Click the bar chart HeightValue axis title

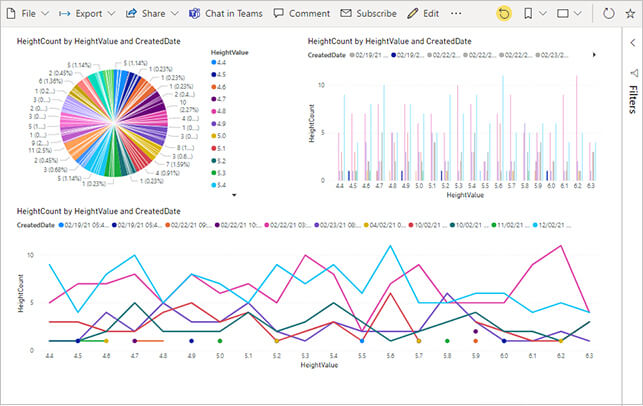click(465, 195)
